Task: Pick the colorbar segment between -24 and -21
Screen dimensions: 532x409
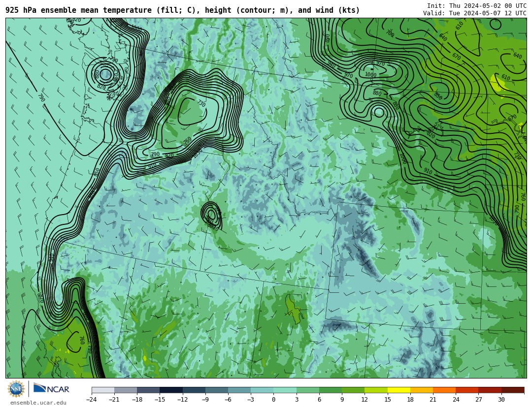Action: [x=103, y=390]
